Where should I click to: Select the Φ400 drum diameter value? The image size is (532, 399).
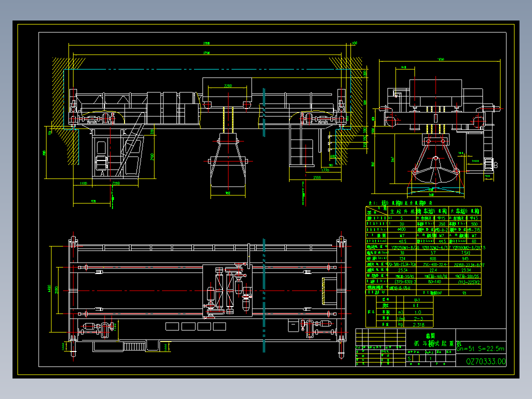[x=401, y=229]
